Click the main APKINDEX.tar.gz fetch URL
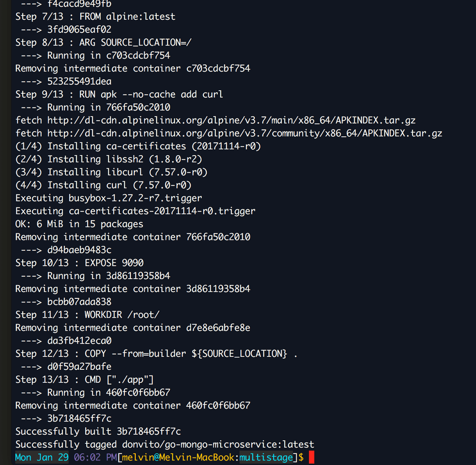 pyautogui.click(x=232, y=120)
